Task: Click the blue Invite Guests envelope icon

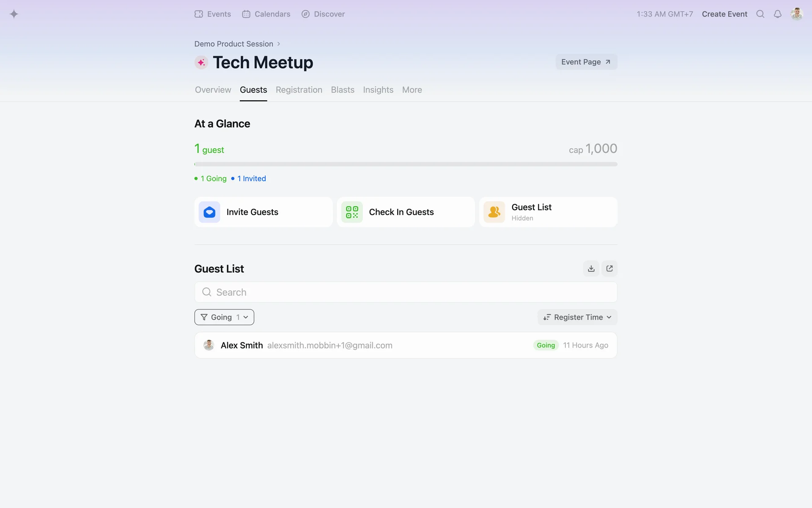Action: pos(209,212)
